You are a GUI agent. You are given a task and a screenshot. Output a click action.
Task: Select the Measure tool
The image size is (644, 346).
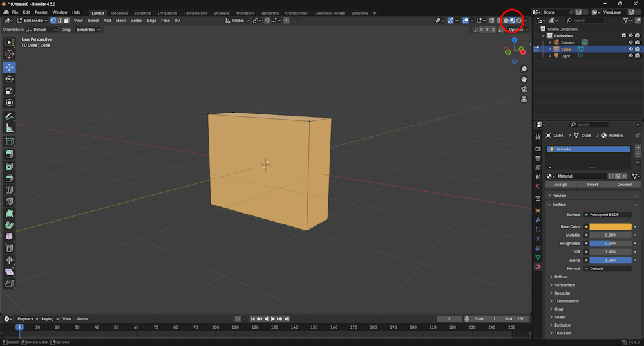pyautogui.click(x=9, y=128)
